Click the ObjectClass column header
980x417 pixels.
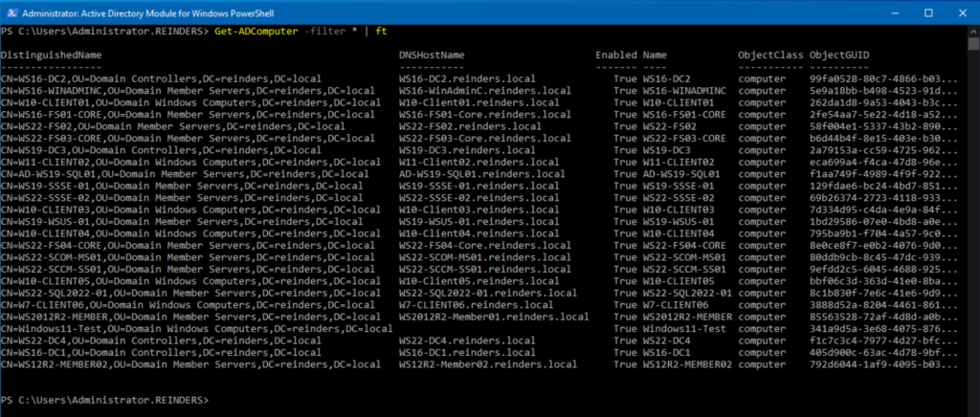pos(770,55)
